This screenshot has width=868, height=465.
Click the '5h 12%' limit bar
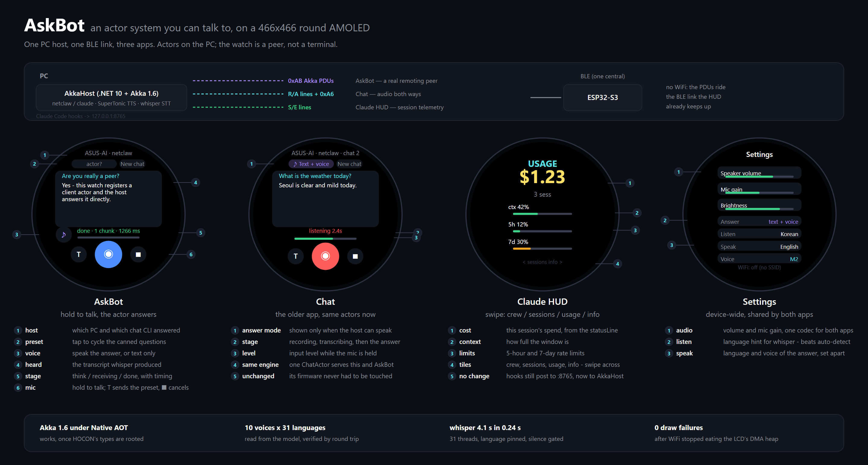tap(542, 231)
